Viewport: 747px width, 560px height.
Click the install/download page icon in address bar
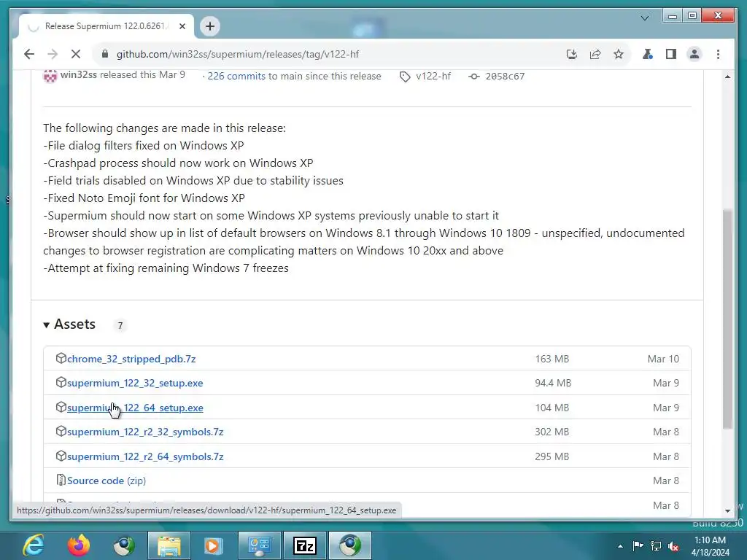click(572, 54)
